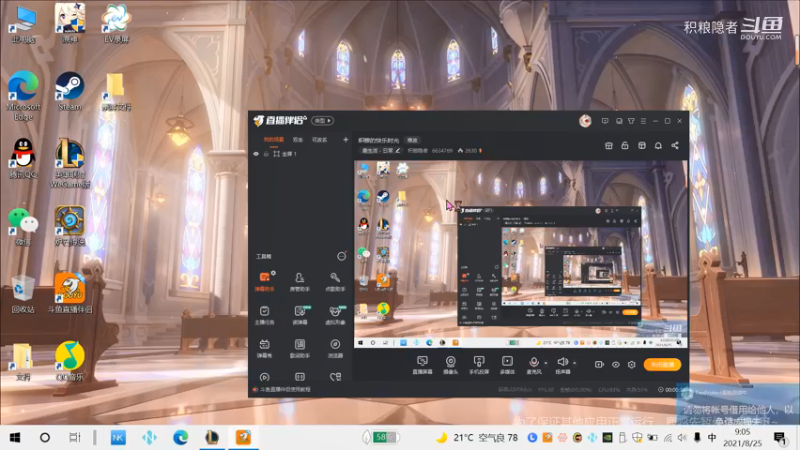The height and width of the screenshot is (450, 800).
Task: Toggle the preview eye icon beside settings gear
Action: click(x=616, y=364)
